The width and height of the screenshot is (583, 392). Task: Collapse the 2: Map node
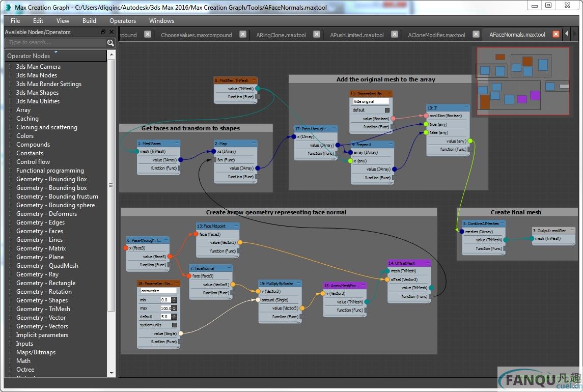tap(254, 143)
